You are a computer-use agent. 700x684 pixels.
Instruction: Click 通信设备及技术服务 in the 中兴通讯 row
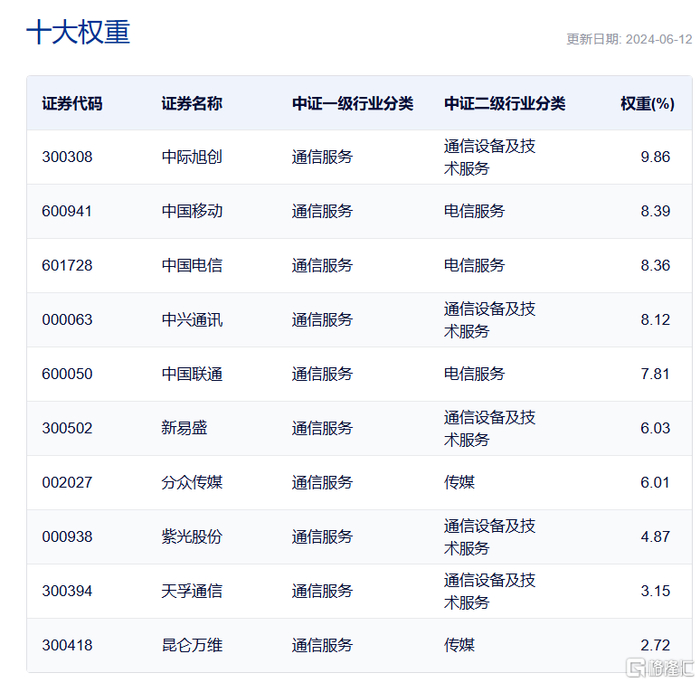pyautogui.click(x=490, y=320)
